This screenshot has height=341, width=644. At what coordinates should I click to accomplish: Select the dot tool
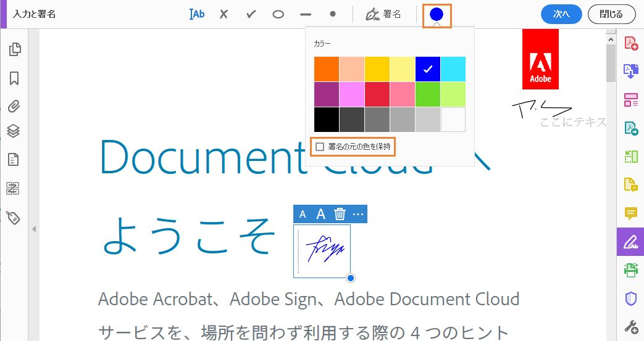(333, 14)
